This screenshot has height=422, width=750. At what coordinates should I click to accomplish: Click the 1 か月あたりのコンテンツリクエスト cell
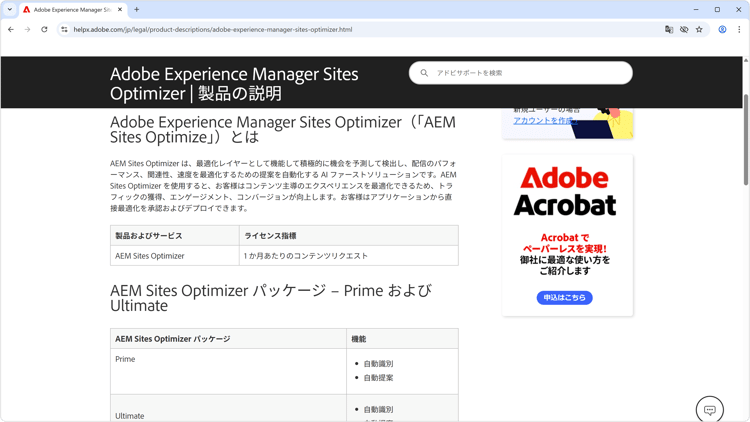(x=349, y=256)
